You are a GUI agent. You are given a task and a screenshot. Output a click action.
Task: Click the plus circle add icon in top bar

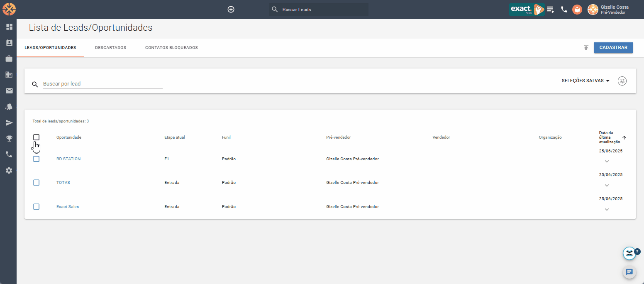pos(231,9)
